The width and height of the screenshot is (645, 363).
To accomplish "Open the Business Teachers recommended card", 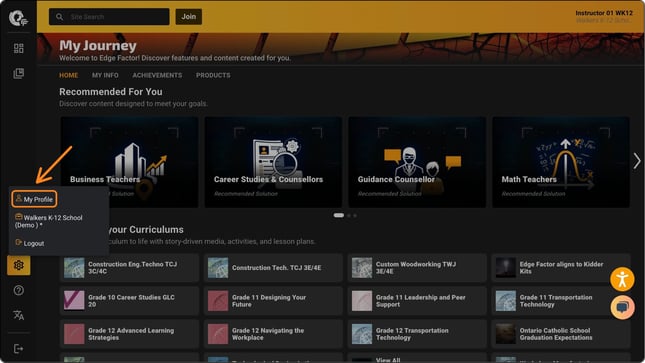I will (x=130, y=162).
